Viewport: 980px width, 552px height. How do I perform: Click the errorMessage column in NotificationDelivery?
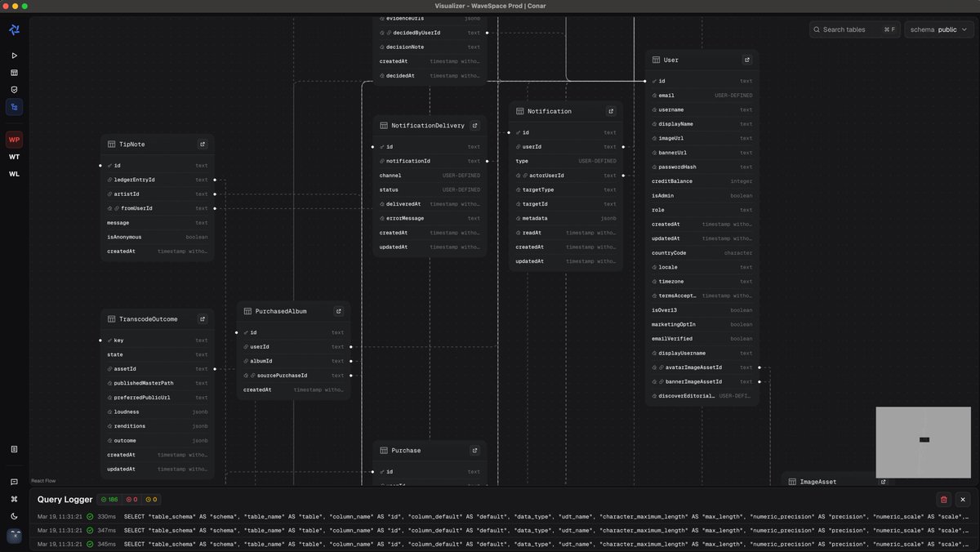coord(430,218)
